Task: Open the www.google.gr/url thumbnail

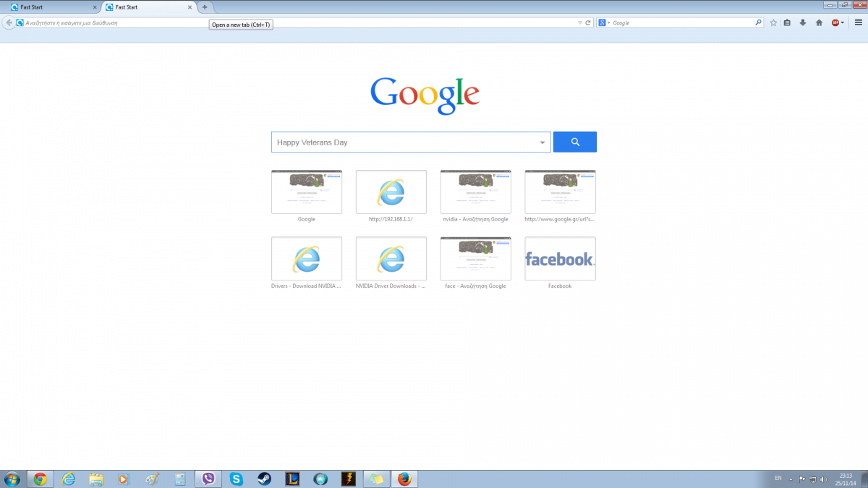Action: tap(561, 192)
